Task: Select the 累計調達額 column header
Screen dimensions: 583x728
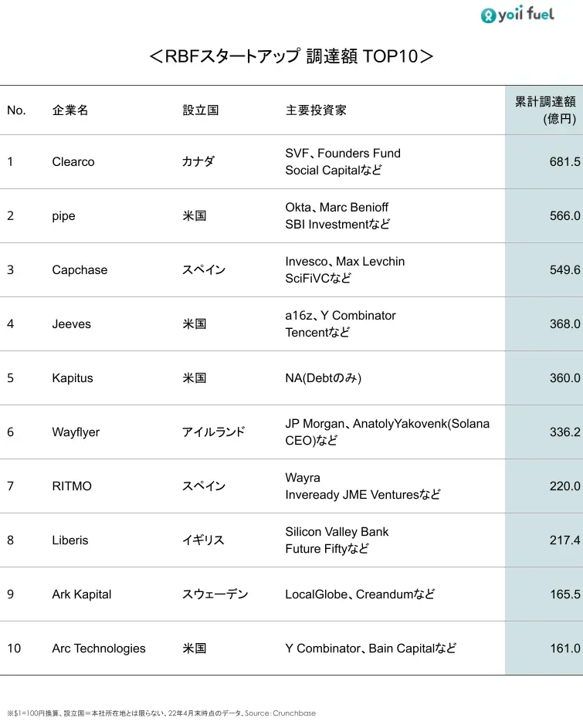Action: point(545,110)
